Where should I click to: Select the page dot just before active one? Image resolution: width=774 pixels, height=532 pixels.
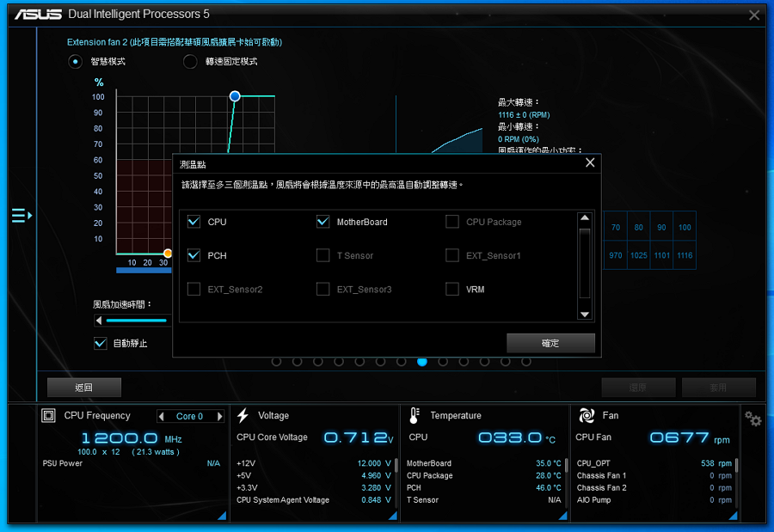pyautogui.click(x=402, y=362)
